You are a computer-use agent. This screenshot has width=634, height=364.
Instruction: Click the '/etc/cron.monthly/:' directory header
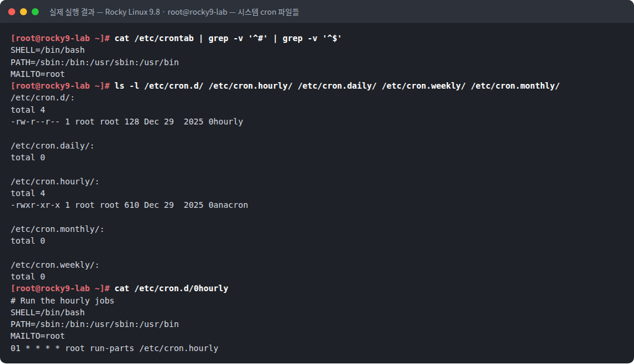[58, 230]
